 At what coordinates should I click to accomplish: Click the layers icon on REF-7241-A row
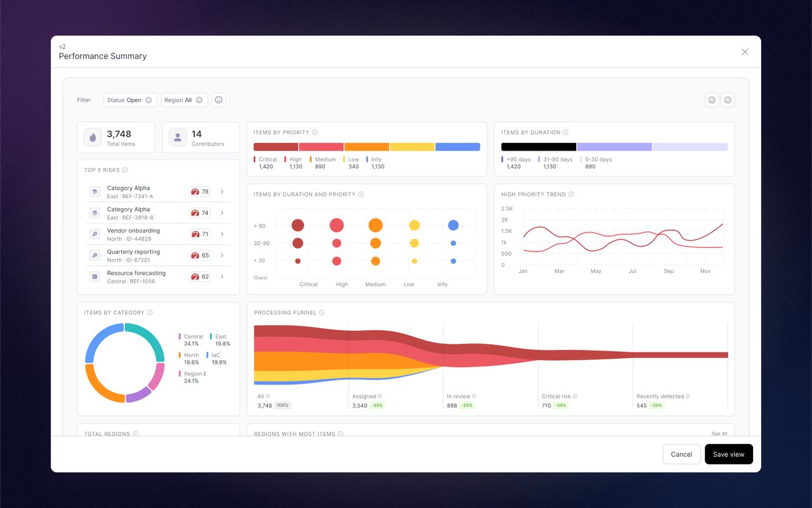[95, 192]
